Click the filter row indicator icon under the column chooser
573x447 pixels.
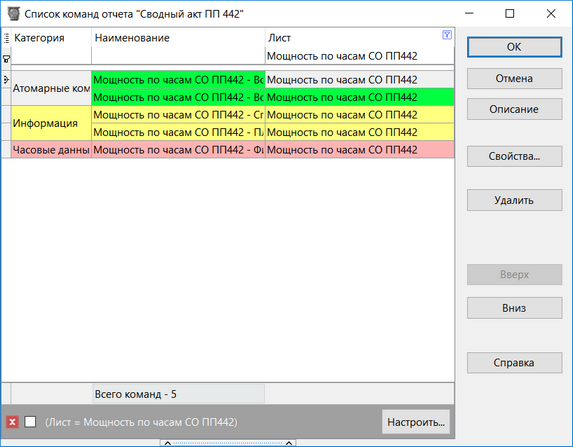(x=6, y=58)
